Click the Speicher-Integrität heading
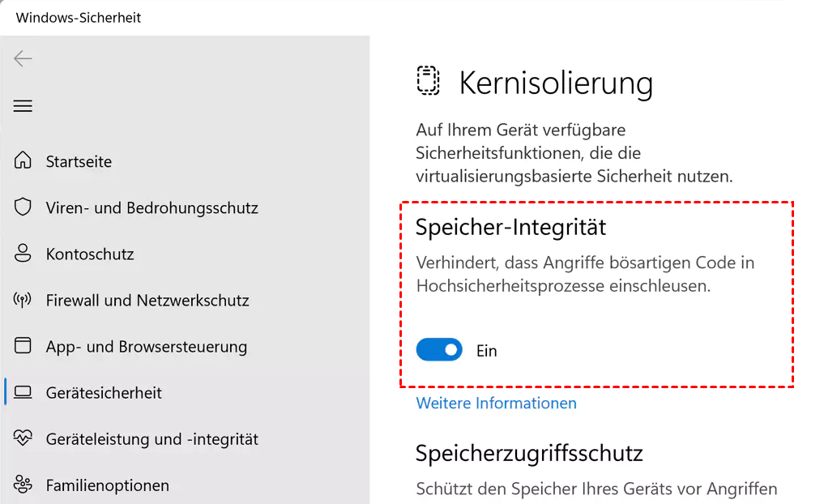 [510, 228]
